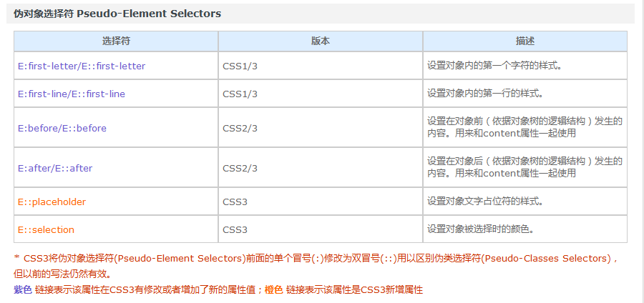Screen dimensions: 644x303
Task: Open the orange E::placeholder link
Action: pyautogui.click(x=52, y=202)
